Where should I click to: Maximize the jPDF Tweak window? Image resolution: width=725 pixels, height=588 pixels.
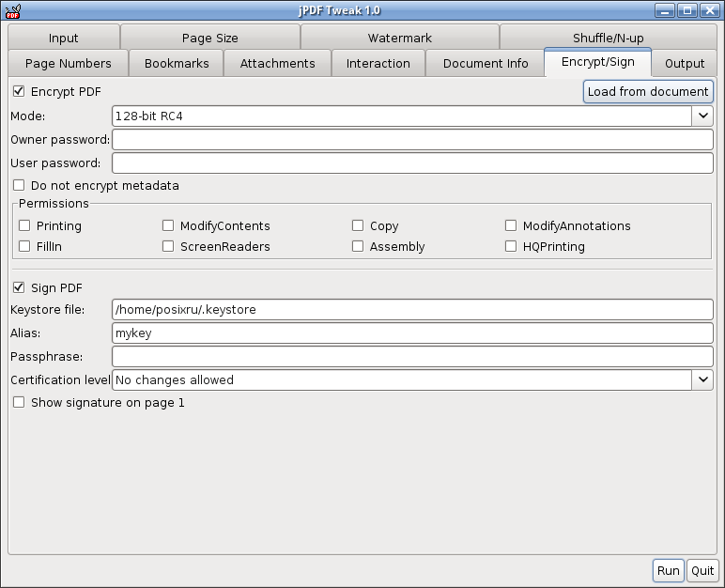coord(687,10)
